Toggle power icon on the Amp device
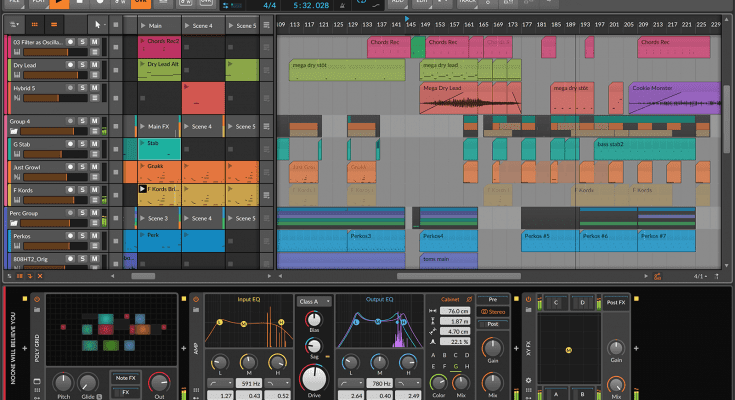Image resolution: width=735 pixels, height=400 pixels. 197,301
